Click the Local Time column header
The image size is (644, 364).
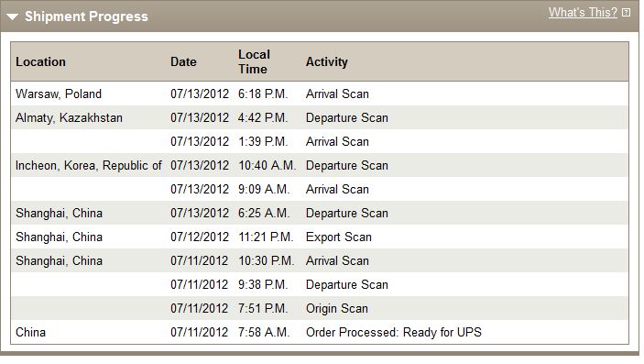point(254,61)
